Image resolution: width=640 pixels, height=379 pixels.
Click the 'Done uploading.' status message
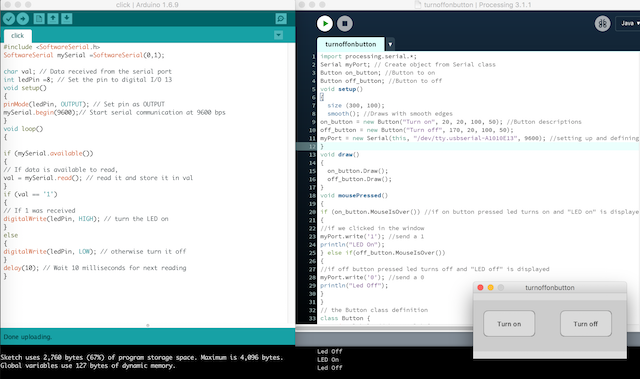(28, 337)
